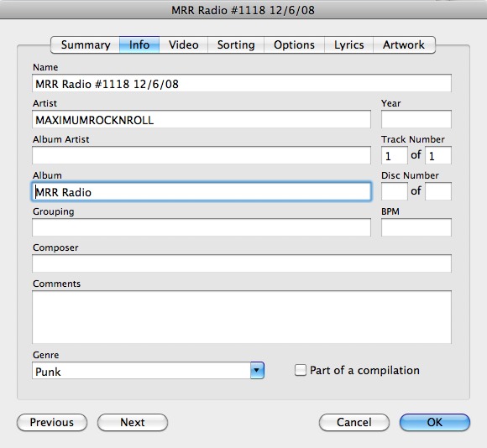Select the Info tab
Screen dimensions: 487x448
(139, 44)
